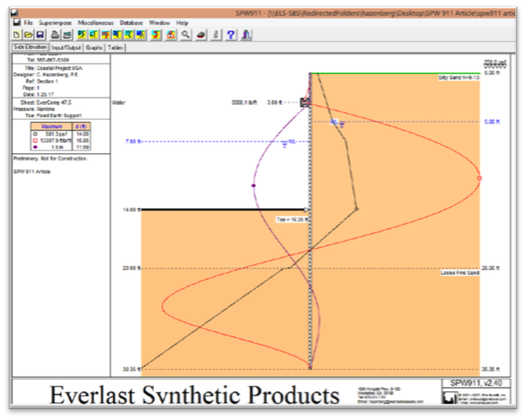Viewport: 526px width, 420px height.
Task: Open the Window menu
Action: [159, 23]
